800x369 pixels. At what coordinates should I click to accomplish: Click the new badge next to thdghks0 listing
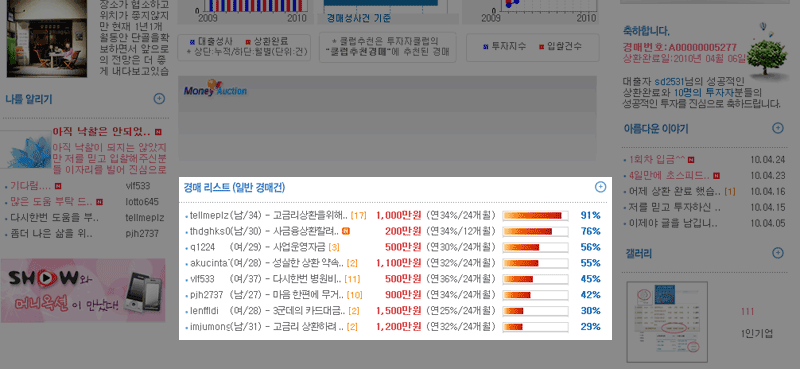pos(345,231)
